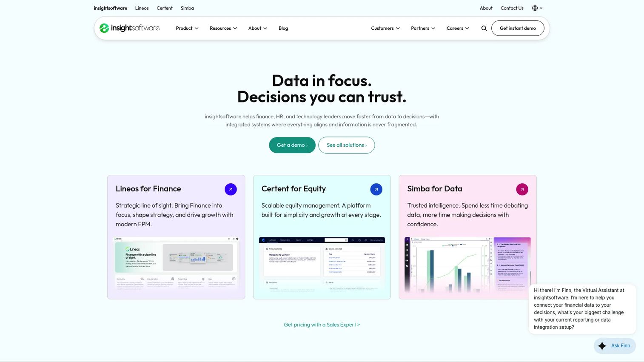Expand the Careers menu

(458, 29)
